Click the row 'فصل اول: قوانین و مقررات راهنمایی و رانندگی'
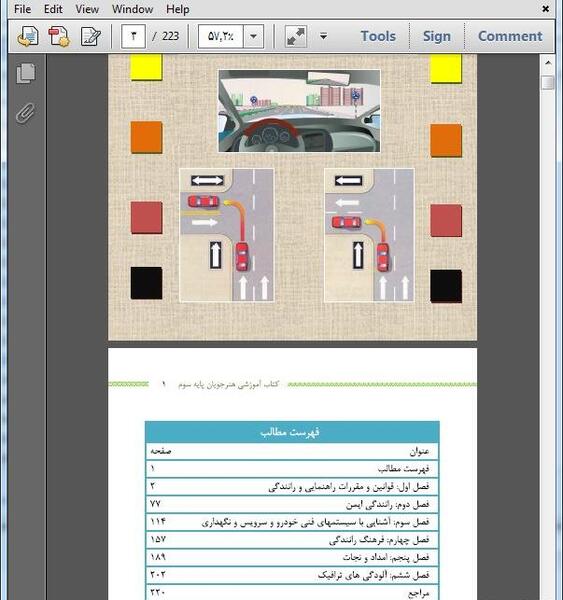The image size is (563, 600). point(292,487)
